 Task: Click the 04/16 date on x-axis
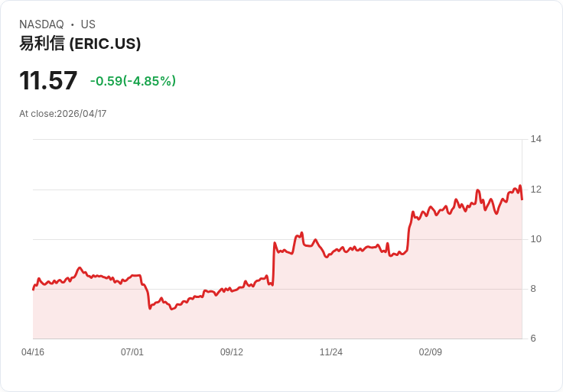[x=33, y=352]
